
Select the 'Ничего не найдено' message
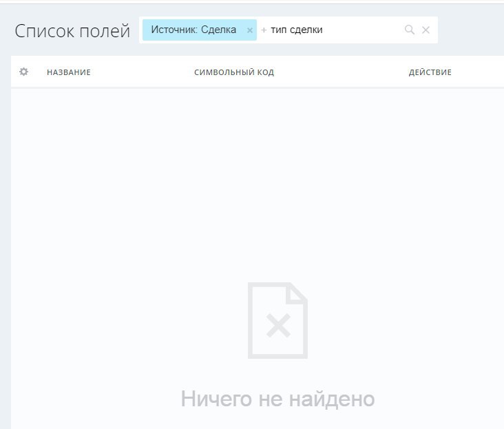[x=277, y=399]
